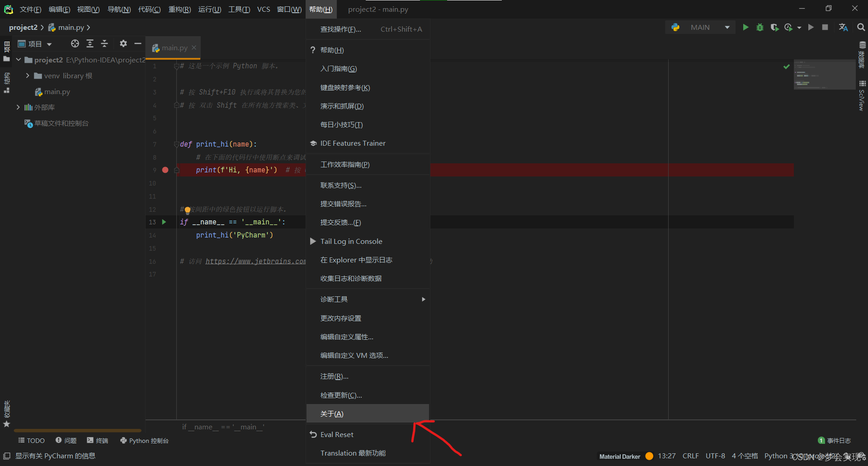Click the intention light bulb on line 12
Image resolution: width=868 pixels, height=466 pixels.
[x=188, y=210]
